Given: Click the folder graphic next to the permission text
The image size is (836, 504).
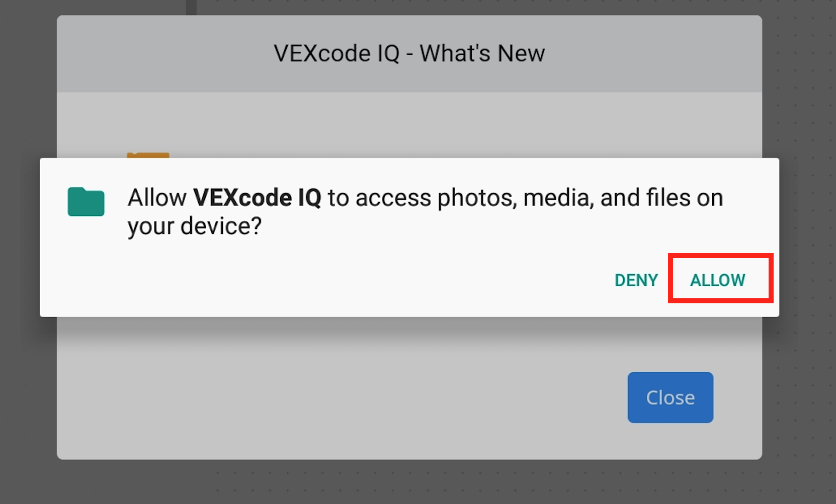Looking at the screenshot, I should (x=86, y=202).
